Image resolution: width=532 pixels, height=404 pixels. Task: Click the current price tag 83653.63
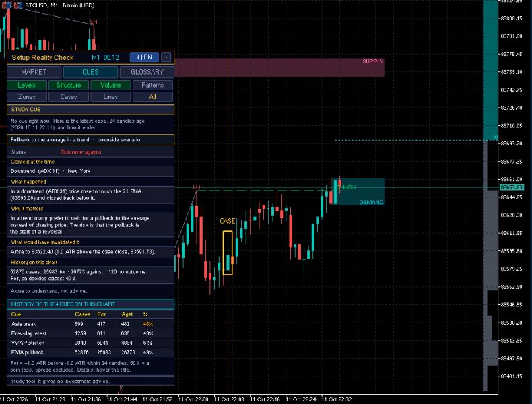pos(512,187)
